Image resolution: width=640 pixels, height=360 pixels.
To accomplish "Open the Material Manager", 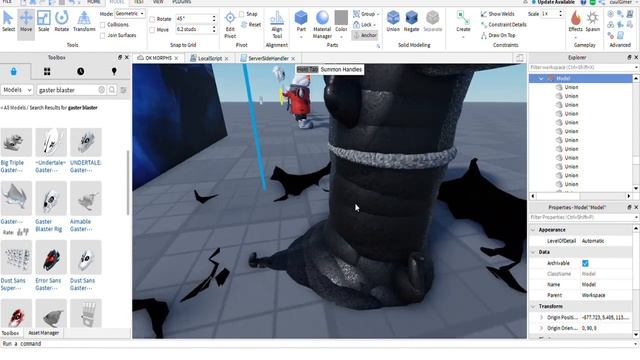I will [322, 25].
